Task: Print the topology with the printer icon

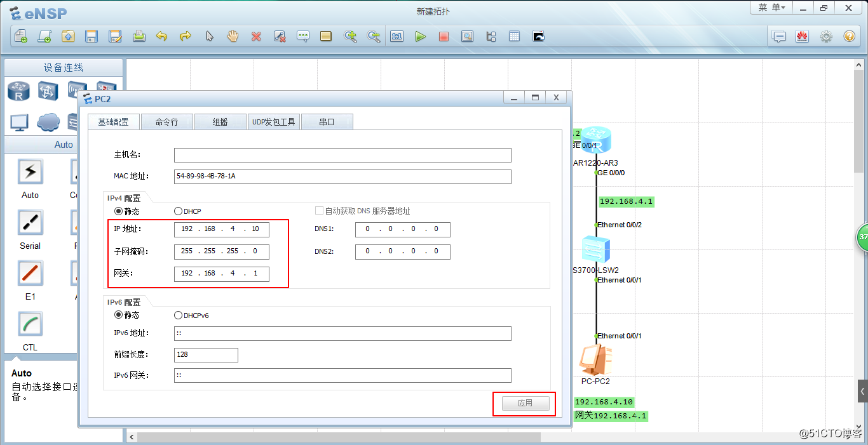Action: (139, 36)
